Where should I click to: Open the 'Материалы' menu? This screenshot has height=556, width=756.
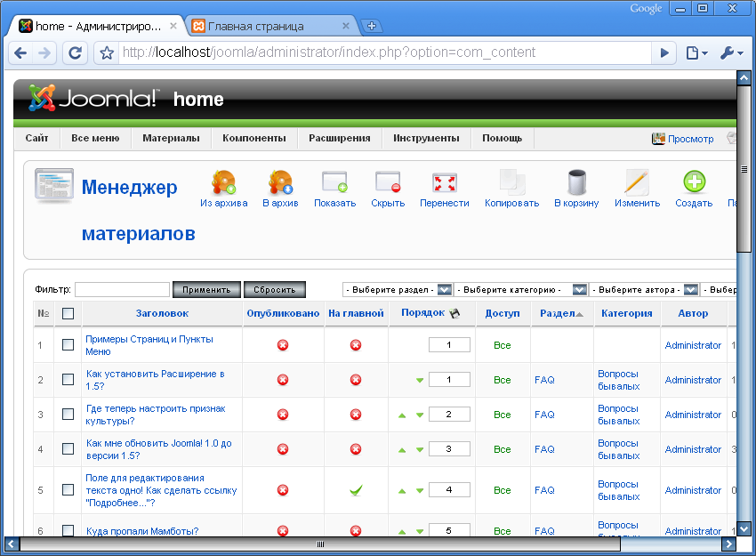(x=171, y=138)
